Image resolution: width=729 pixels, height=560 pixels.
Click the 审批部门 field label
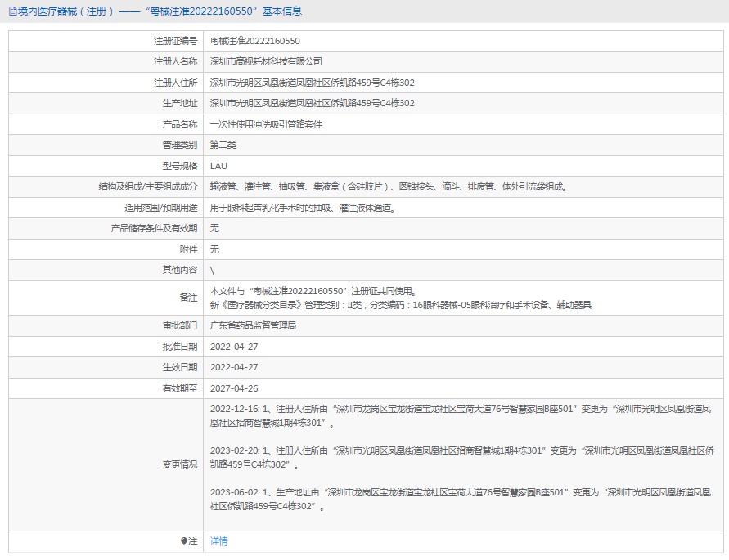pos(179,325)
